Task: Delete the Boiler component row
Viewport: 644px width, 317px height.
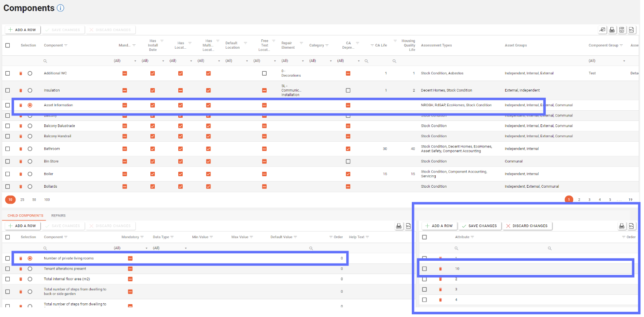Action: tap(21, 174)
